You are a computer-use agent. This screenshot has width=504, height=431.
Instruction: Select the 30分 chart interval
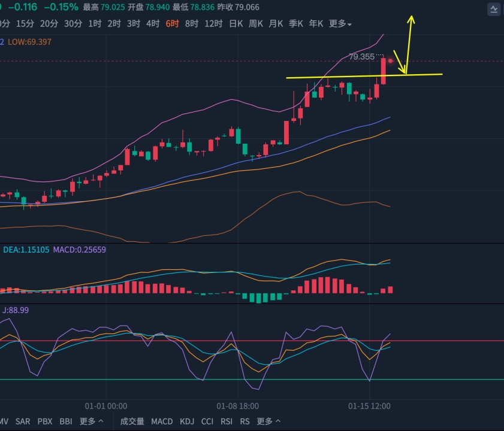(73, 24)
